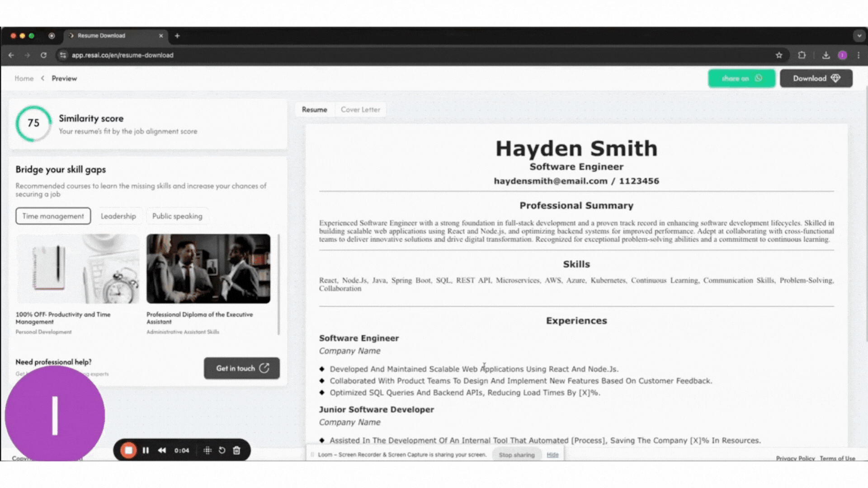The width and height of the screenshot is (868, 488).
Task: Select Public speaking skill chip
Action: 177,216
